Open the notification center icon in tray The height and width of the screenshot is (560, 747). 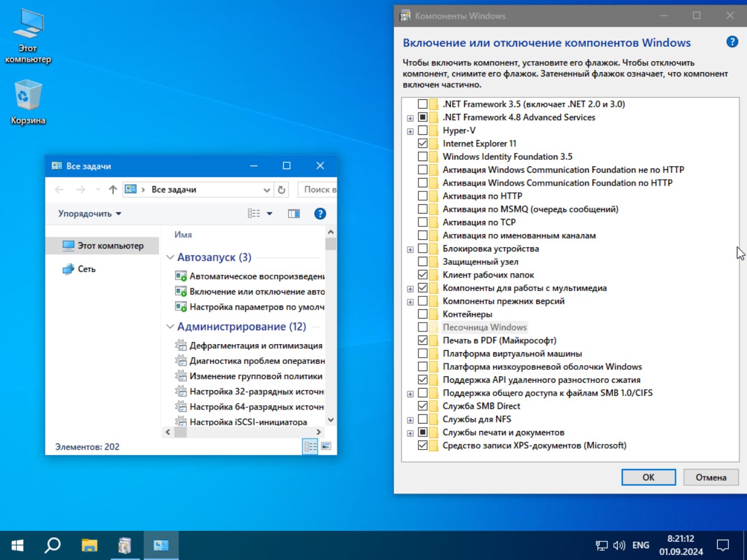coord(722,545)
